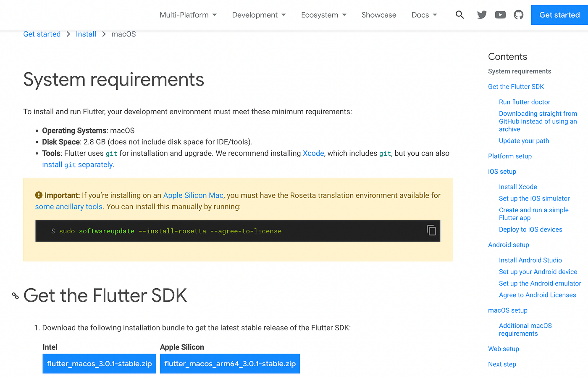Open the install git separately link
Image resolution: width=588 pixels, height=378 pixels.
[77, 164]
